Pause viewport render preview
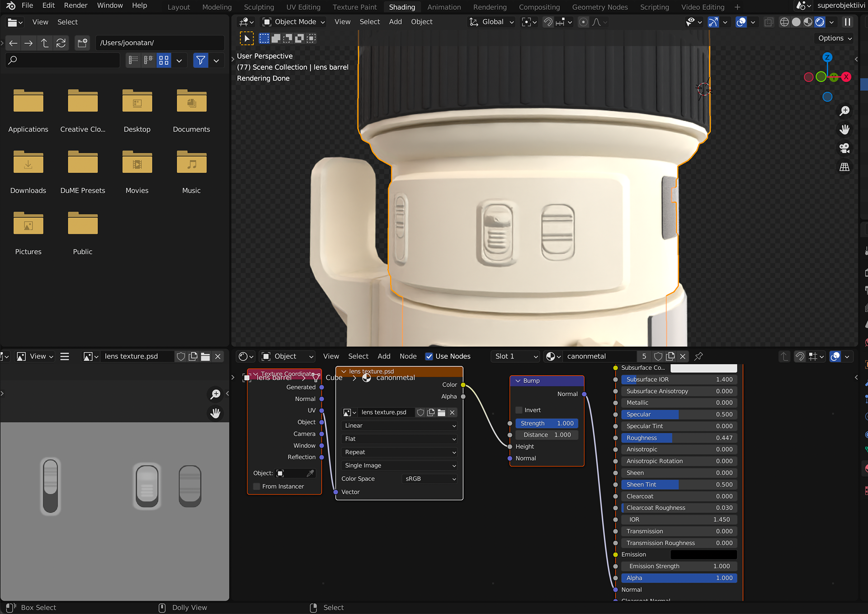Image resolution: width=868 pixels, height=614 pixels. (x=848, y=22)
